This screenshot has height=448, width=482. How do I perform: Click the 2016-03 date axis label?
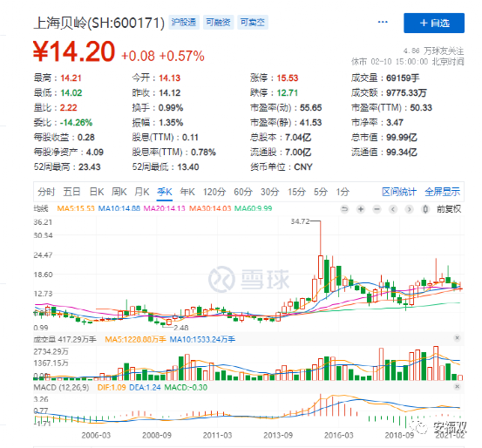click(x=338, y=436)
